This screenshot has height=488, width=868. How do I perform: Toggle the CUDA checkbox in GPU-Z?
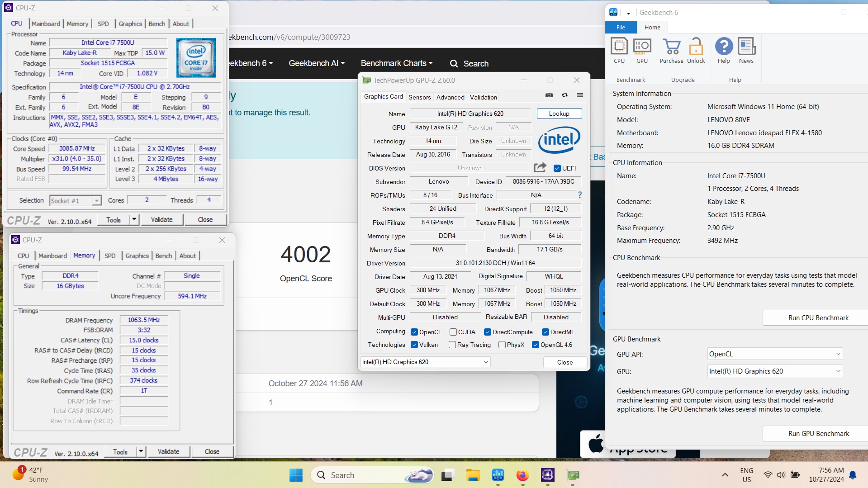coord(453,332)
